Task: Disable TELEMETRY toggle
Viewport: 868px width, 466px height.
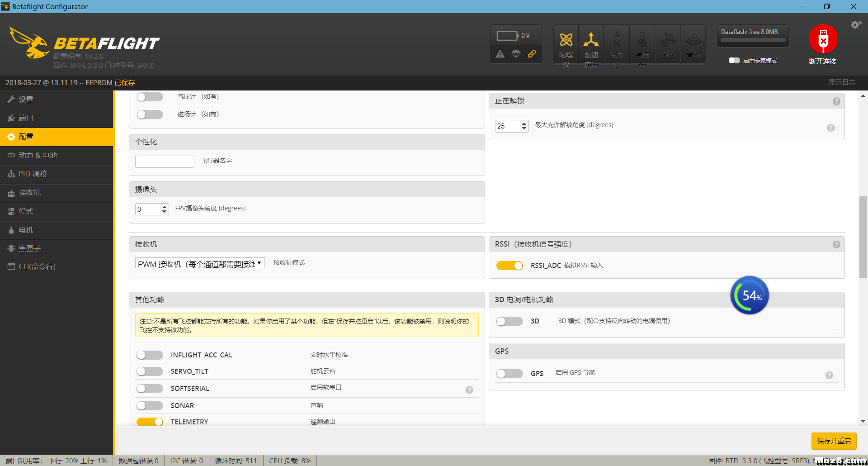Action: (x=150, y=422)
